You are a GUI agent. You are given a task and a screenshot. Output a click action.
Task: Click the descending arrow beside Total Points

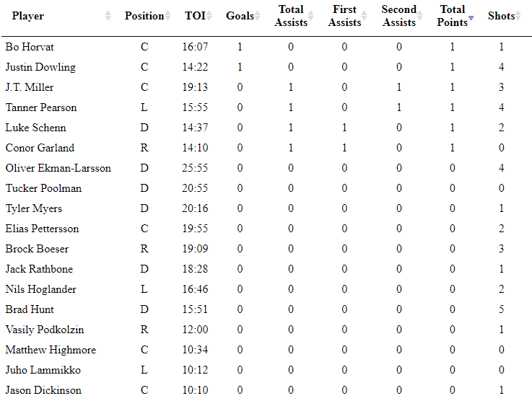pyautogui.click(x=471, y=19)
